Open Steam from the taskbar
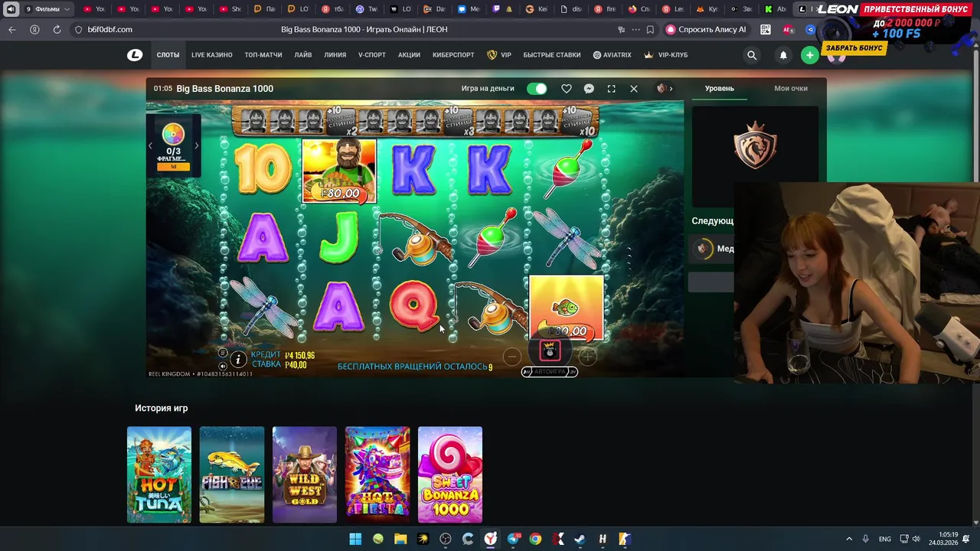Image resolution: width=980 pixels, height=551 pixels. (580, 539)
